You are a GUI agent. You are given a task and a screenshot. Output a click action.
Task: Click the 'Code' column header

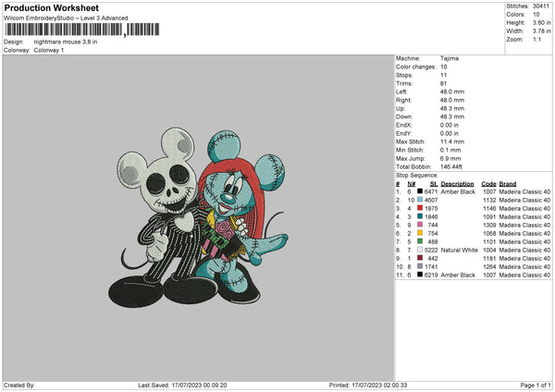(x=488, y=184)
